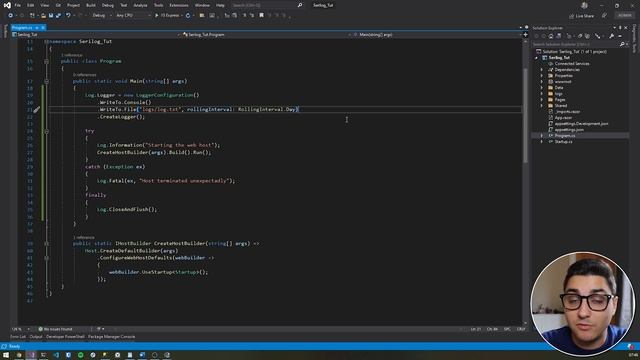Expand the wwwroot folder
The width and height of the screenshot is (640, 360).
542,82
